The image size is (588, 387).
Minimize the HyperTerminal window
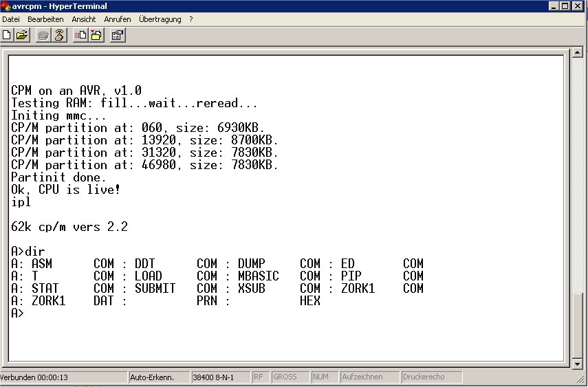[554, 6]
